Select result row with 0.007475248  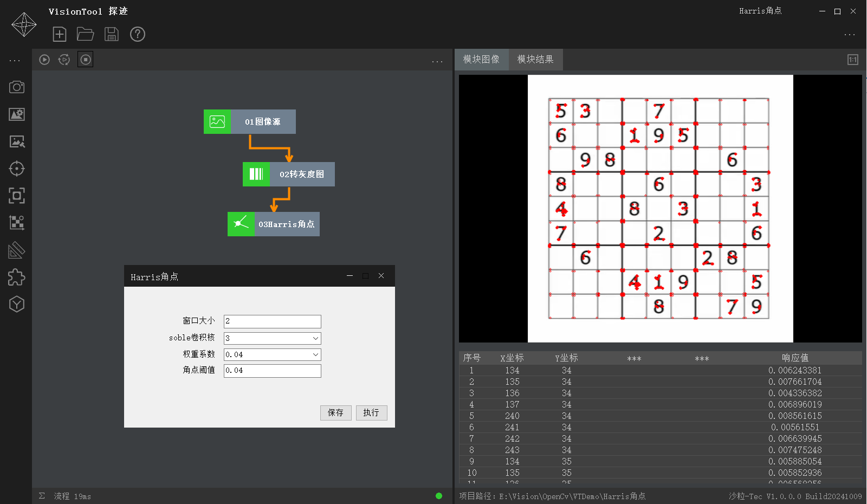(661, 450)
